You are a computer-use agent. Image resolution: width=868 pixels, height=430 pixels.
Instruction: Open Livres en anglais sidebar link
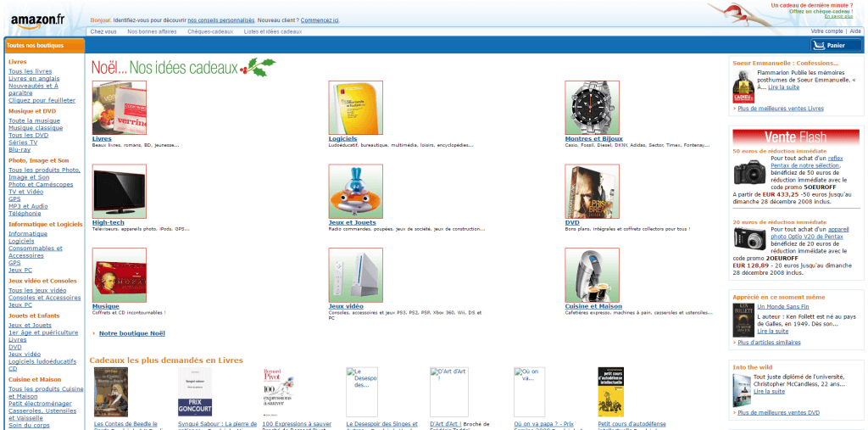pos(34,79)
